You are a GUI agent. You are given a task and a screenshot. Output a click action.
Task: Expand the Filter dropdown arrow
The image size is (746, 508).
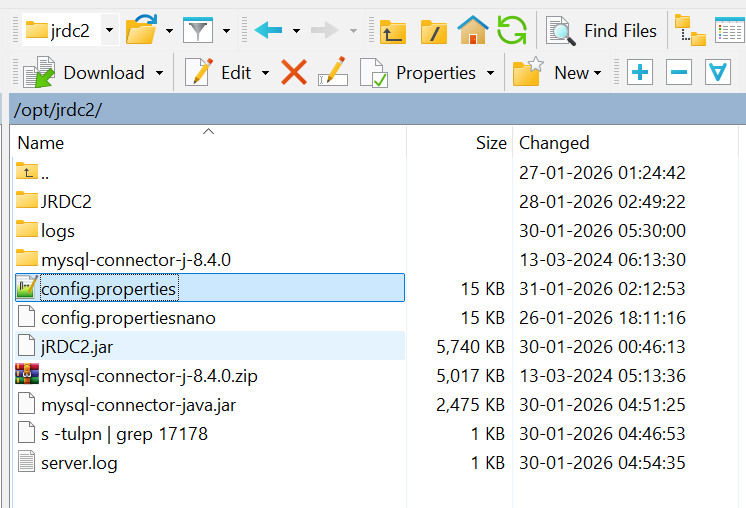226,31
